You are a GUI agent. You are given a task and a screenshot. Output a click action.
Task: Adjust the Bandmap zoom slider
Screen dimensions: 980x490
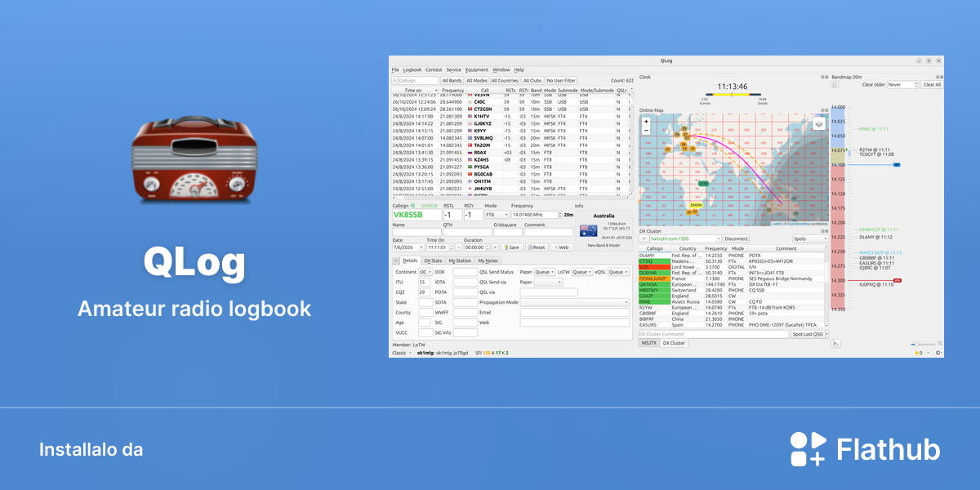(x=924, y=345)
